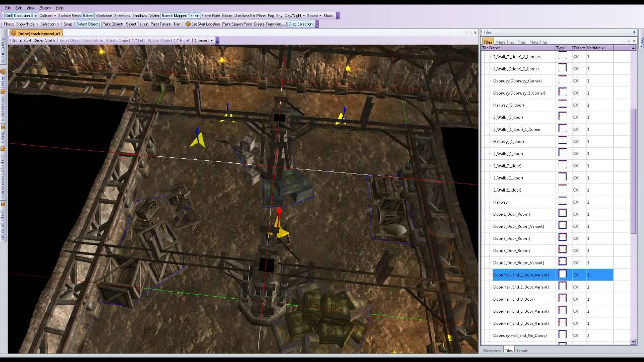Open the Edit menu

coord(19,8)
